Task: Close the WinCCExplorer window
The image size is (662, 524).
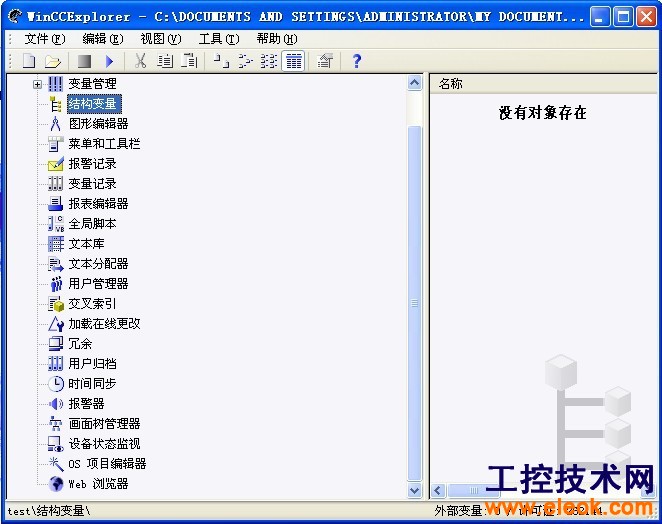Action: pyautogui.click(x=646, y=16)
